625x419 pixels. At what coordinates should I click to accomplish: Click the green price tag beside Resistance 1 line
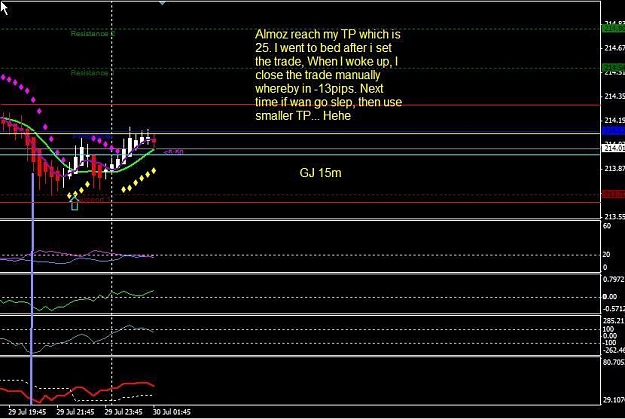[x=613, y=67]
